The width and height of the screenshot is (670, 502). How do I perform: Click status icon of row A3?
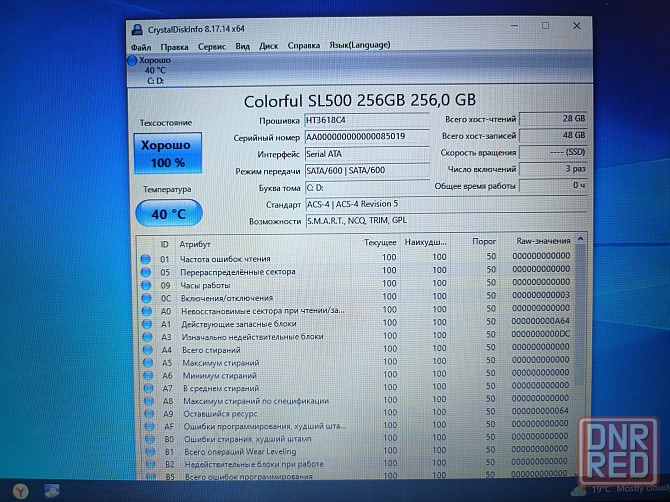point(147,337)
